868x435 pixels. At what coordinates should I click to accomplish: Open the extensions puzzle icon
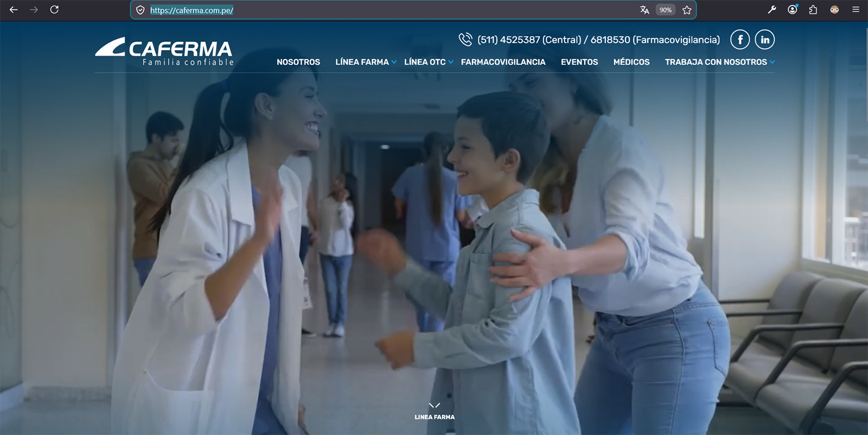[x=813, y=10]
